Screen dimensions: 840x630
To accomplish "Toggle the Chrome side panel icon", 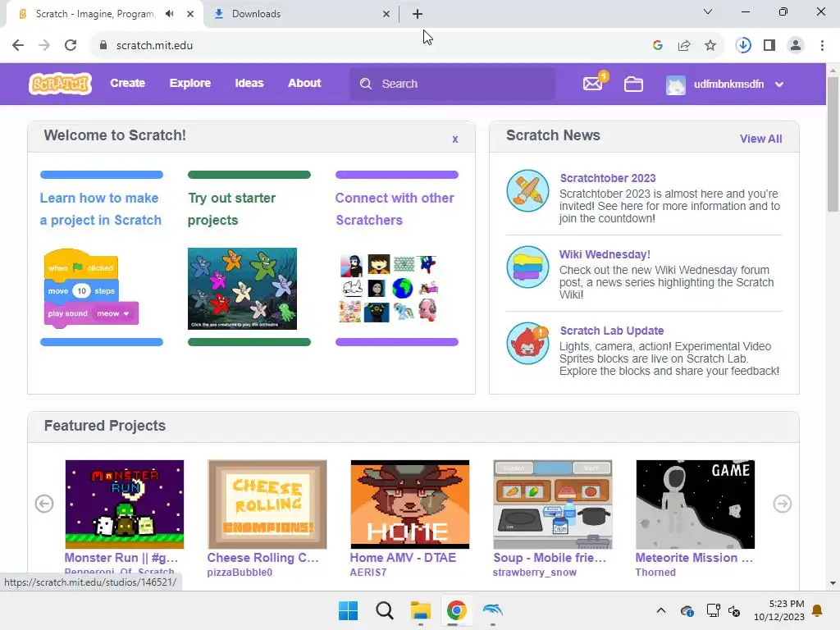I will pos(769,46).
